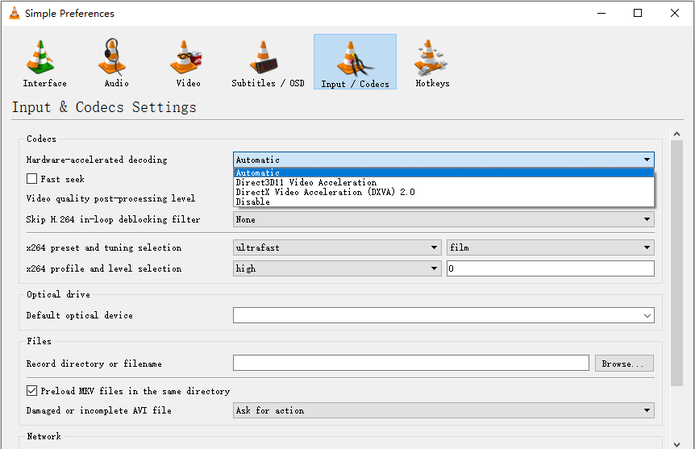
Task: Open the x264 tuning dropdown showing film
Action: pyautogui.click(x=551, y=247)
